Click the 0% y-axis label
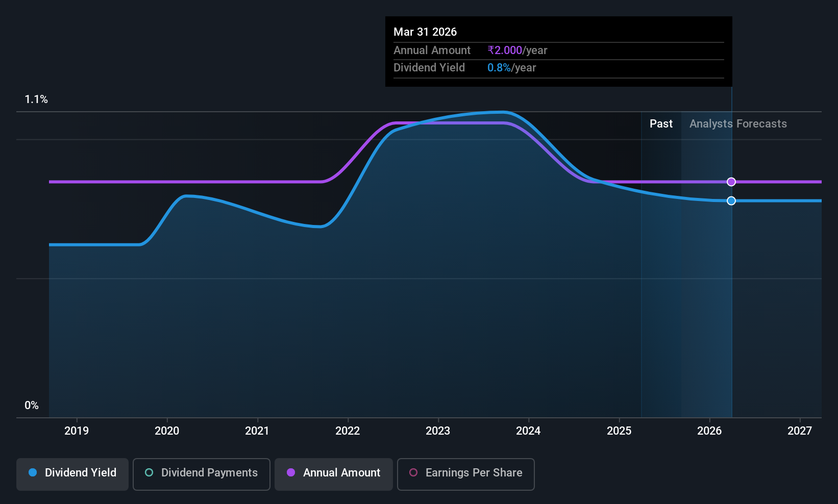The height and width of the screenshot is (504, 838). (32, 406)
